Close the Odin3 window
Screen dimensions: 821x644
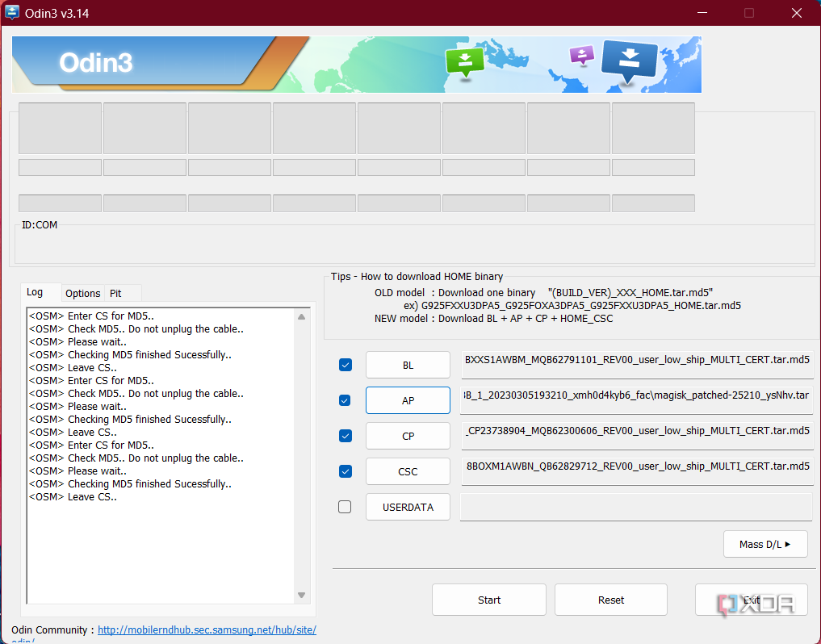click(x=797, y=13)
